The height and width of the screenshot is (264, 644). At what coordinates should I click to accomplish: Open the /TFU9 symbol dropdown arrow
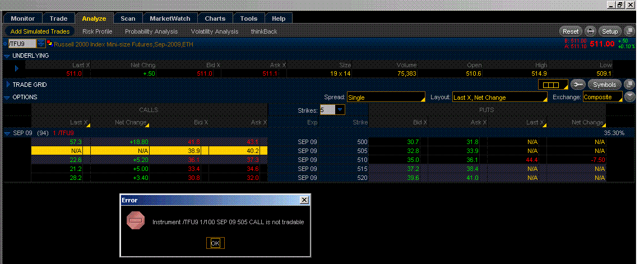point(41,43)
